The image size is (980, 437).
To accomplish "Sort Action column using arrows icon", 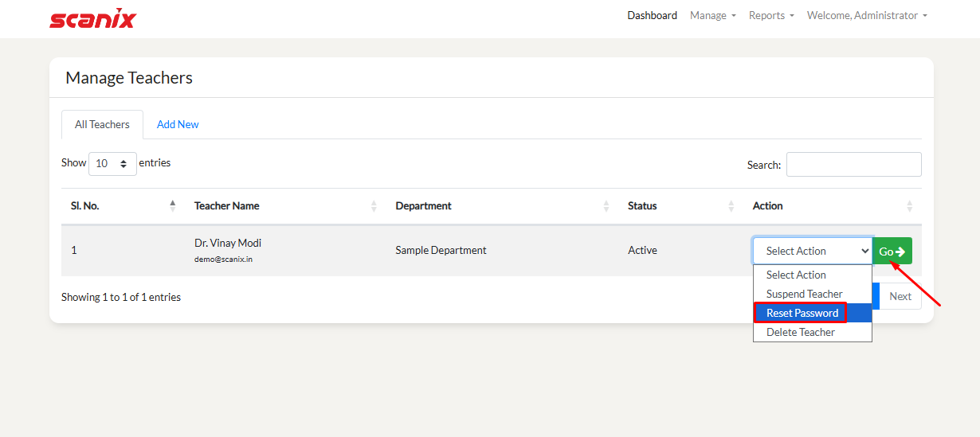I will click(909, 206).
